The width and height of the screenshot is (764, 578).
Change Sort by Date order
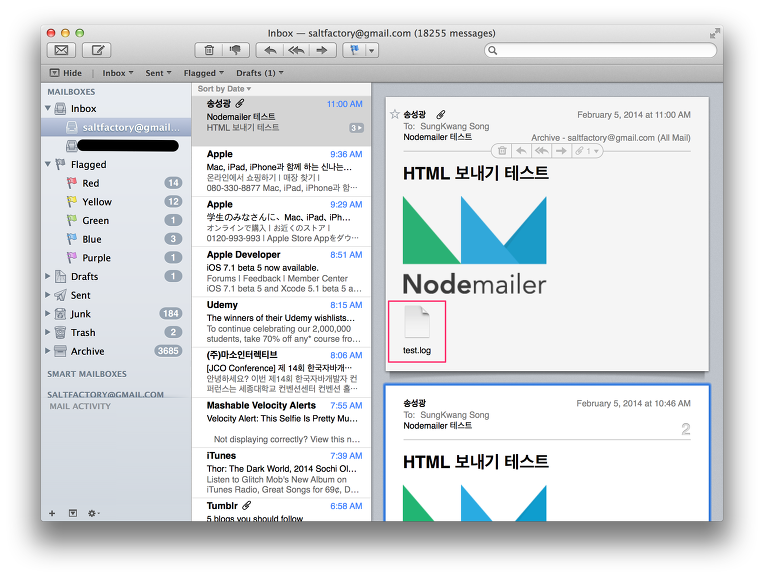point(224,89)
